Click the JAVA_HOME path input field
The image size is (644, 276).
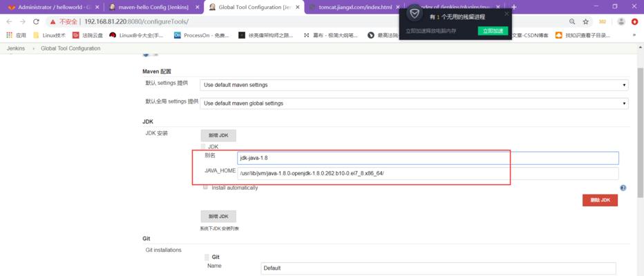[428, 173]
